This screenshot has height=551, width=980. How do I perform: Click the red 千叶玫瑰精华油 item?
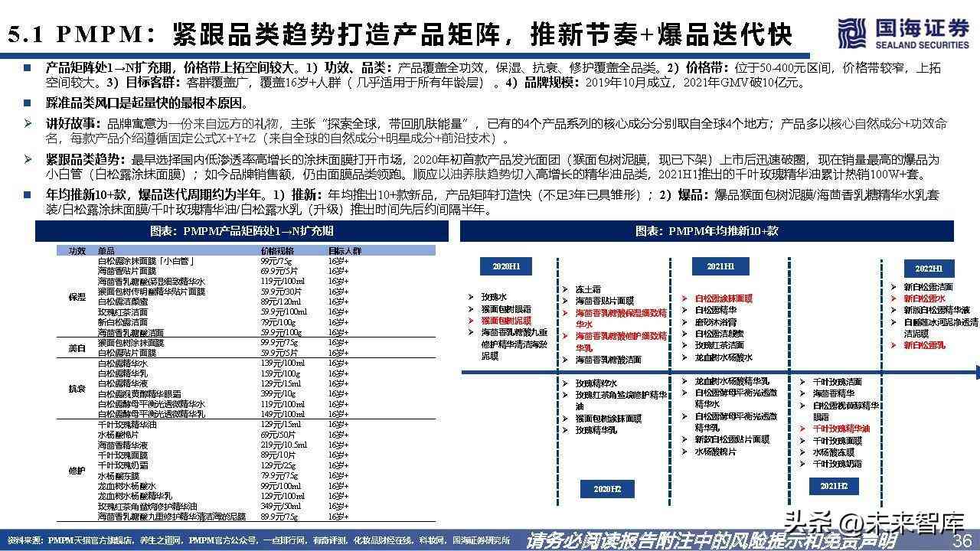(841, 429)
